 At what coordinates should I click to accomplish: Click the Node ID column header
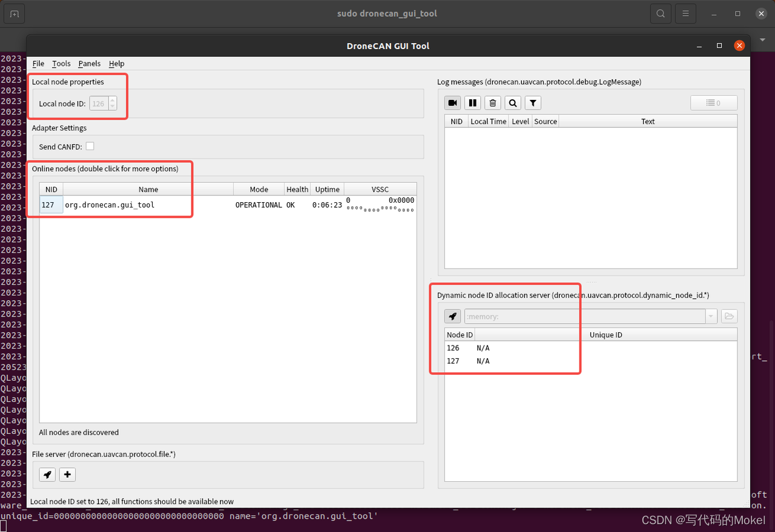point(460,335)
